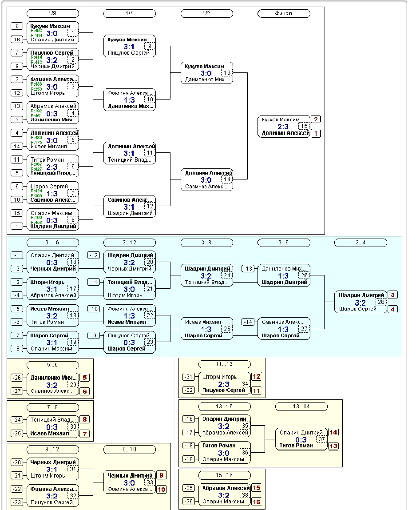
Task: Click red place box 7 beside Исаев Михаил
Action: pyautogui.click(x=84, y=434)
